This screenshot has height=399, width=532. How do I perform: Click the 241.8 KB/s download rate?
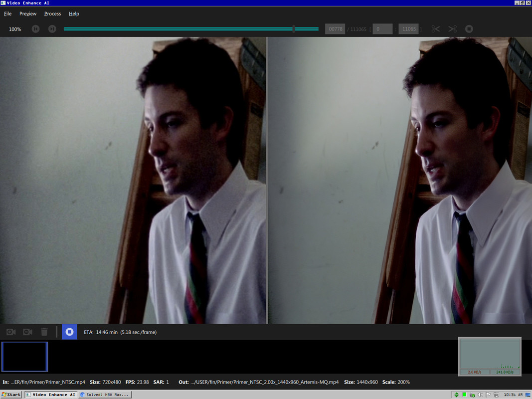point(505,372)
